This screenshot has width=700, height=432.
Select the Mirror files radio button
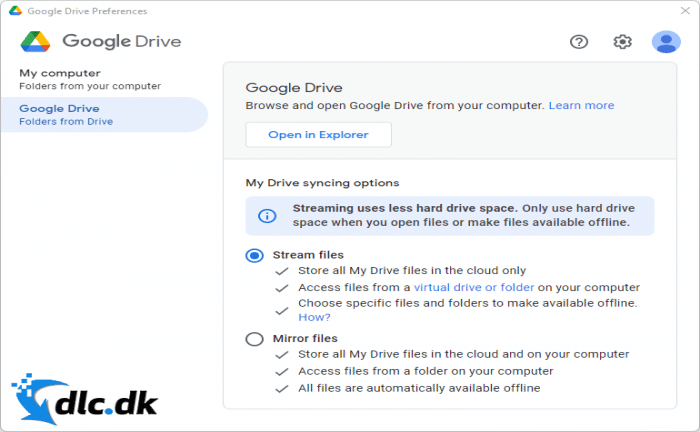click(254, 339)
